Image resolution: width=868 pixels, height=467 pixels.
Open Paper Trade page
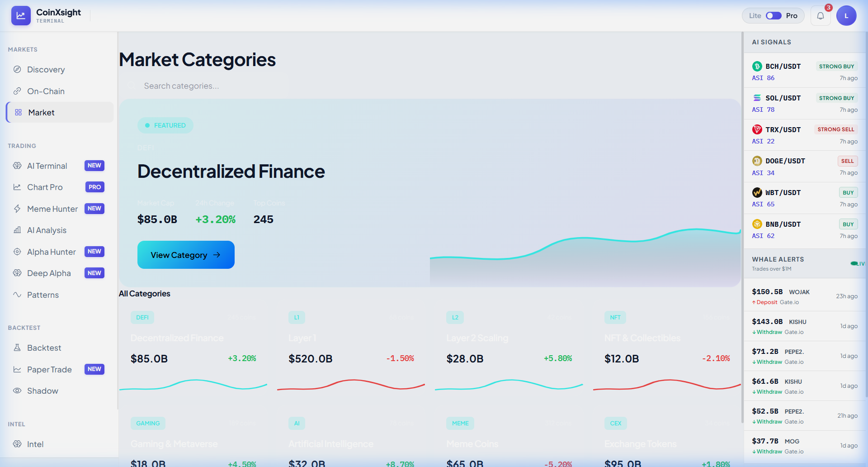click(x=60, y=369)
